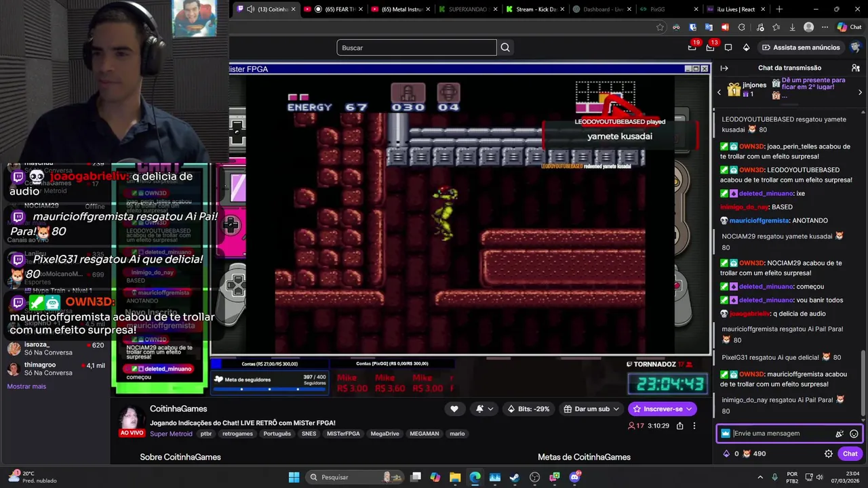Open File Explorer from the taskbar
This screenshot has height=488, width=868.
pyautogui.click(x=454, y=477)
